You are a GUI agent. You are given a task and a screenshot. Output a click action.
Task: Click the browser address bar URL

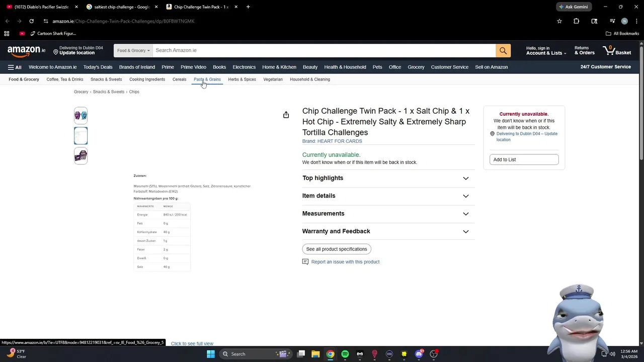(x=123, y=21)
